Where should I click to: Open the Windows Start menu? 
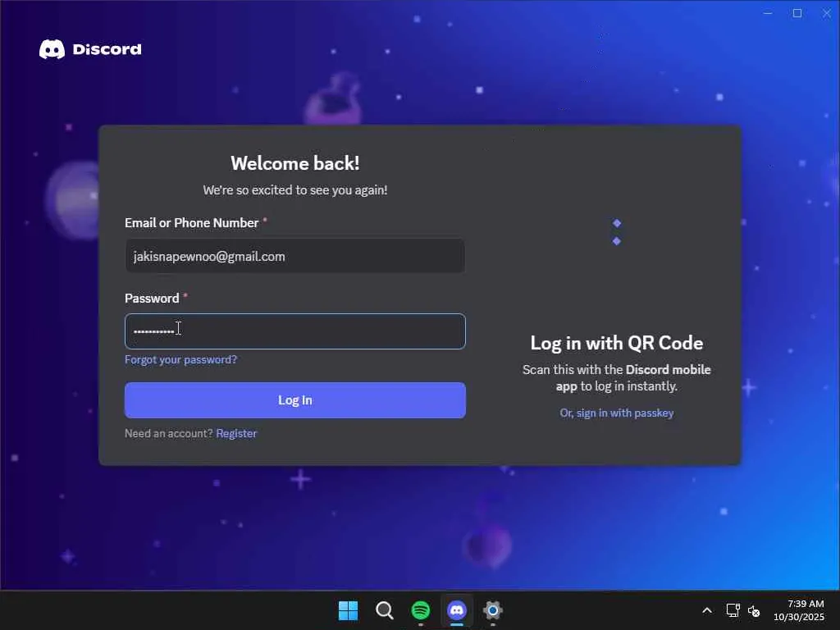tap(348, 610)
